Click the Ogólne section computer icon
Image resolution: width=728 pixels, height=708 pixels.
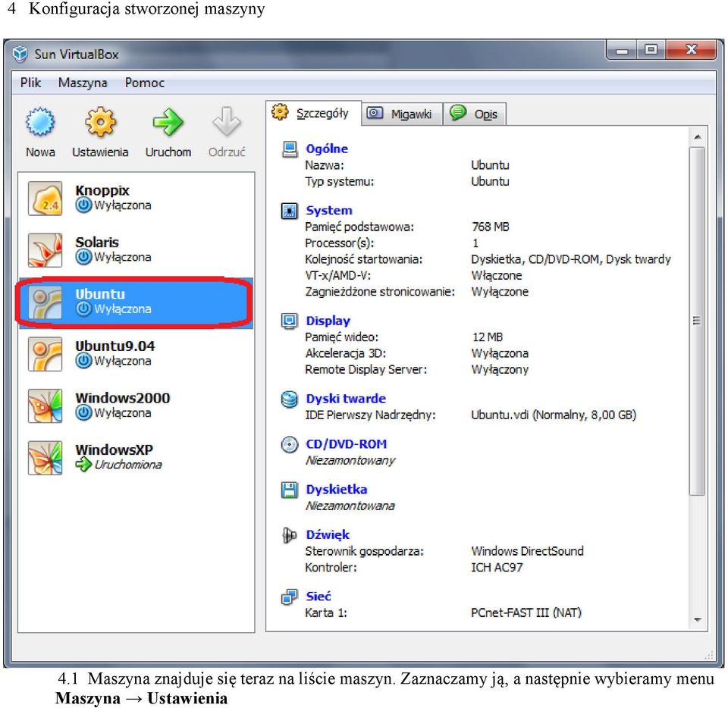coord(290,149)
